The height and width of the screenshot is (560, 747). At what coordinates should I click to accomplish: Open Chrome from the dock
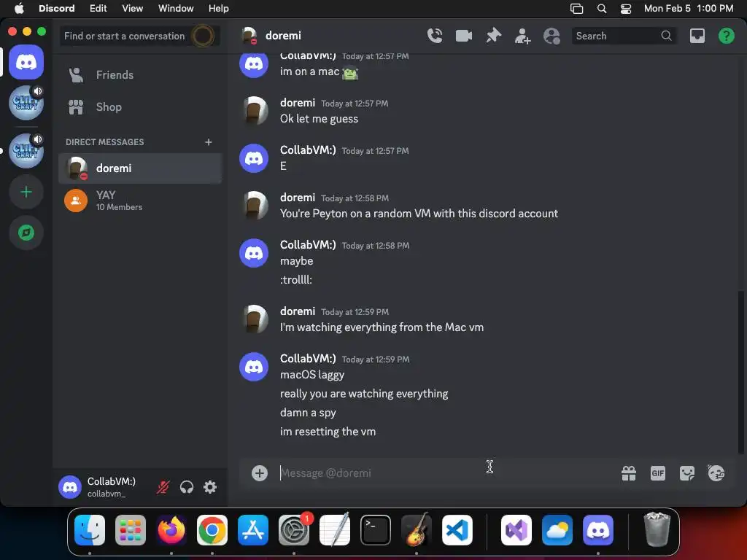(212, 530)
